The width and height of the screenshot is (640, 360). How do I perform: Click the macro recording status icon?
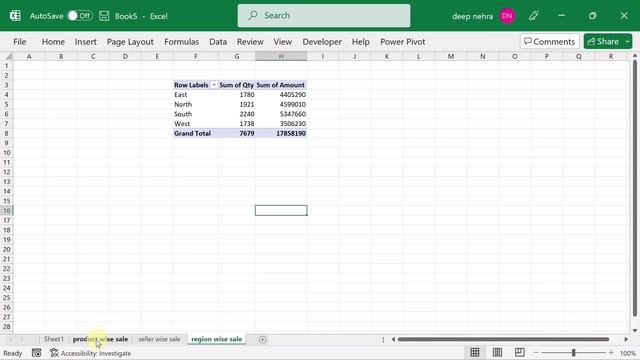36,353
